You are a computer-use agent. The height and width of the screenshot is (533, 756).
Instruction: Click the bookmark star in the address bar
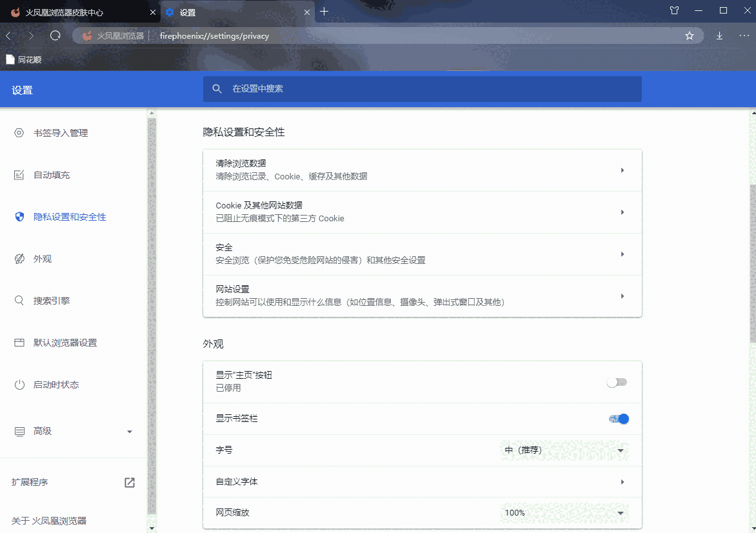click(x=690, y=35)
